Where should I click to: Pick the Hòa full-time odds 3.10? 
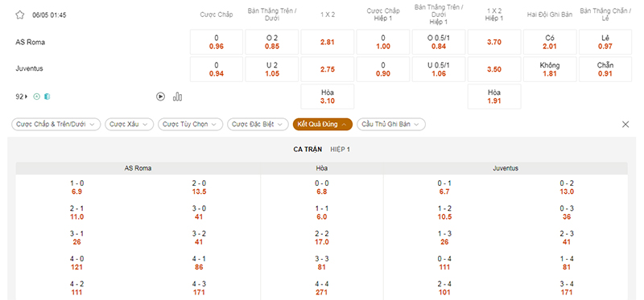tap(328, 97)
